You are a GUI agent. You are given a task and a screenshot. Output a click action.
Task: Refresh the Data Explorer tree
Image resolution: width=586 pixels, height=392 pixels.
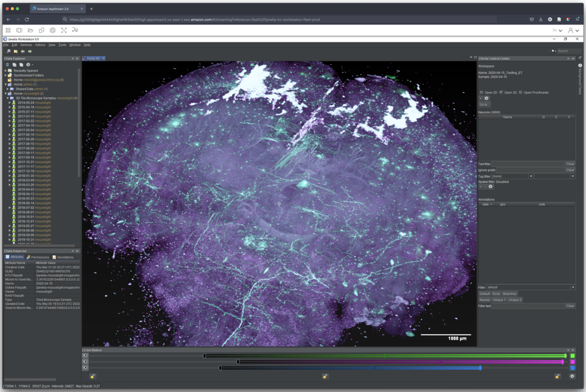pyautogui.click(x=7, y=65)
